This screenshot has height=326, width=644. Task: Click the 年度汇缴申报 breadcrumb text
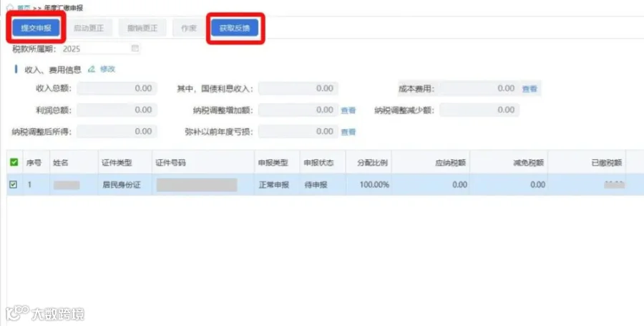click(x=63, y=8)
